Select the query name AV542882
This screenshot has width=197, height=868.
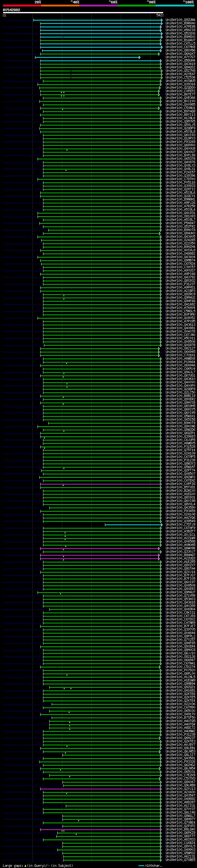coord(11,10)
